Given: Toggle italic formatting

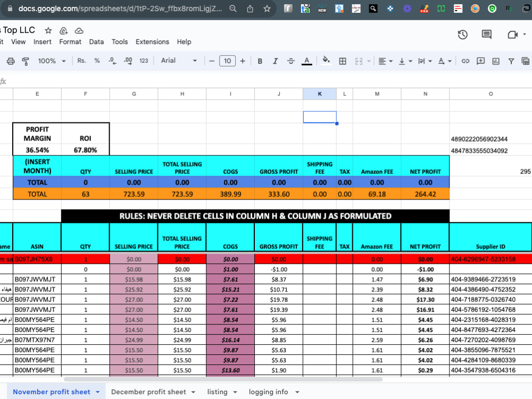Looking at the screenshot, I should [x=275, y=61].
